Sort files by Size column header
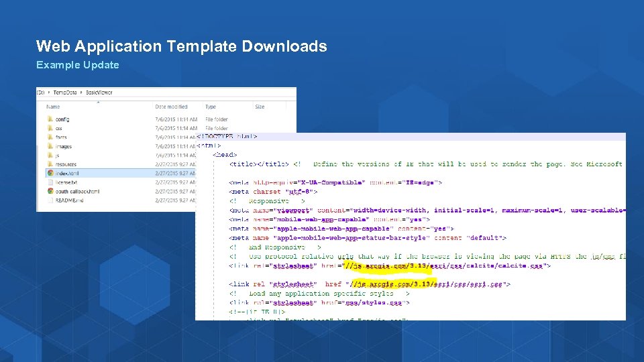Screen dimensions: 644x362 point(260,107)
